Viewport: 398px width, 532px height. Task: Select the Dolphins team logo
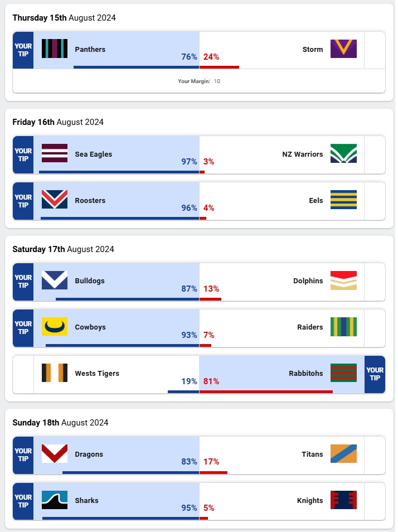pos(343,280)
